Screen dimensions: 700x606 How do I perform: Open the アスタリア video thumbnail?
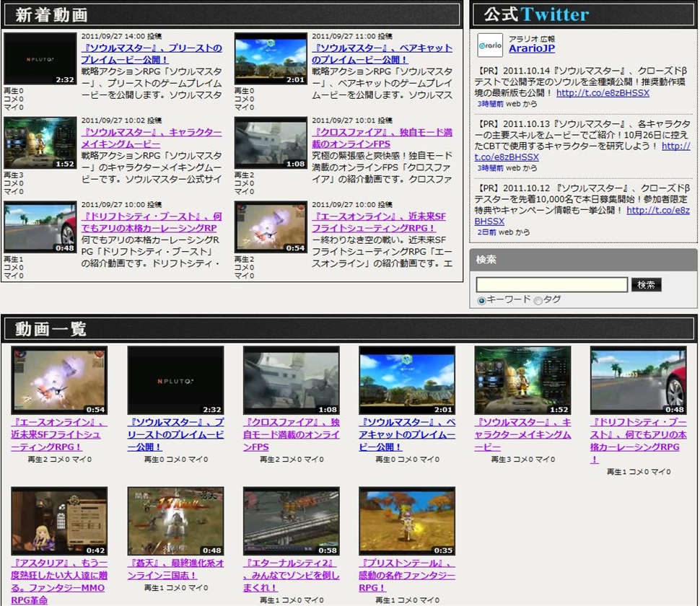[59, 521]
